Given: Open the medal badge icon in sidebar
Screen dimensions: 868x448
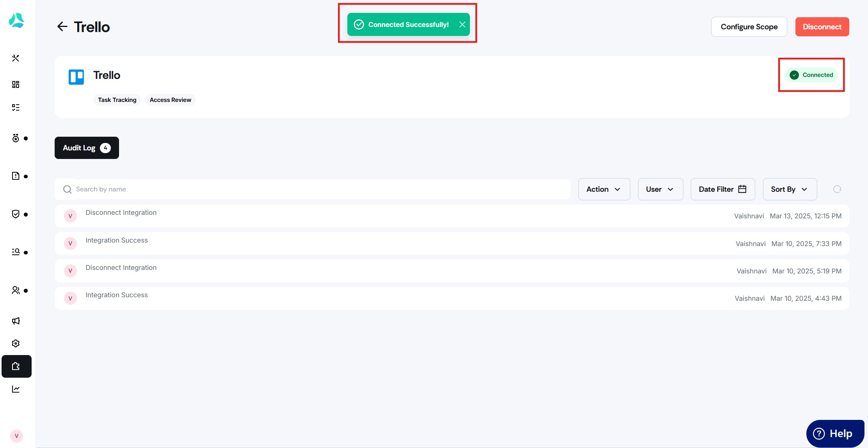Looking at the screenshot, I should (x=16, y=138).
